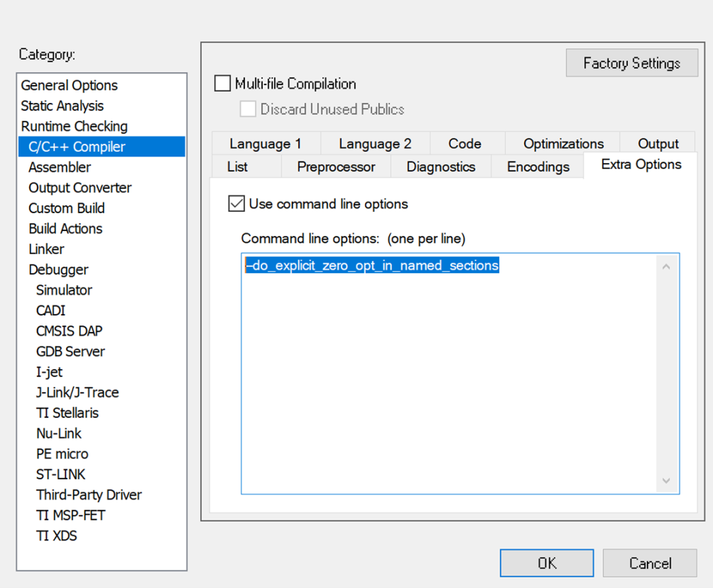This screenshot has width=713, height=588.
Task: Disable Use command line options
Action: coord(236,203)
